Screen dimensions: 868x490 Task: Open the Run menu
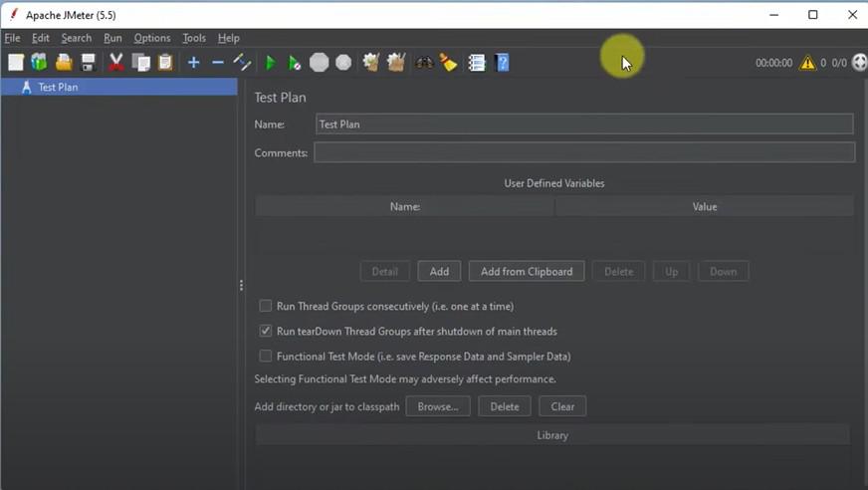[112, 38]
